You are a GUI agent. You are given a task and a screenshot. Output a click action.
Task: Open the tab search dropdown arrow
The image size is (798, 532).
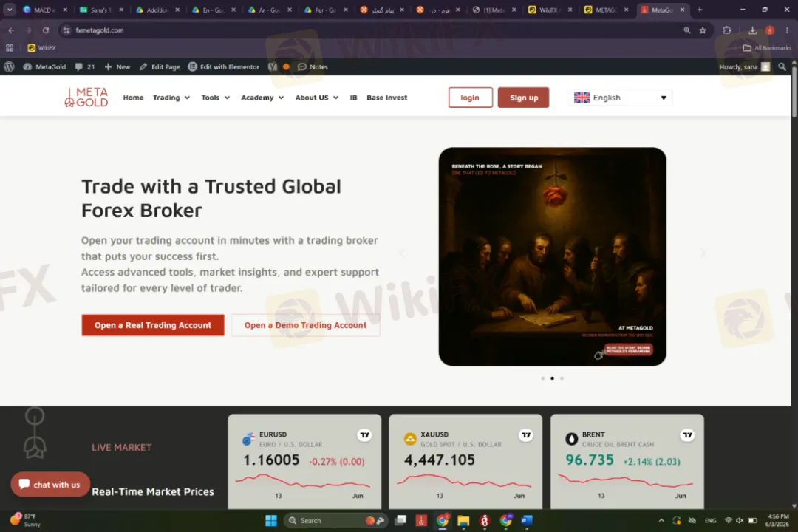(9, 10)
